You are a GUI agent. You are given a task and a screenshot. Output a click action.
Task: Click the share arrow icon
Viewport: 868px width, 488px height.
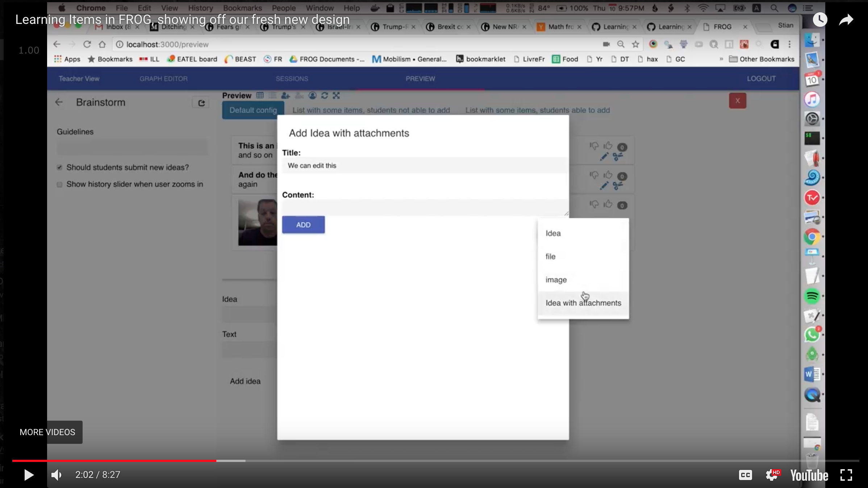pos(846,20)
